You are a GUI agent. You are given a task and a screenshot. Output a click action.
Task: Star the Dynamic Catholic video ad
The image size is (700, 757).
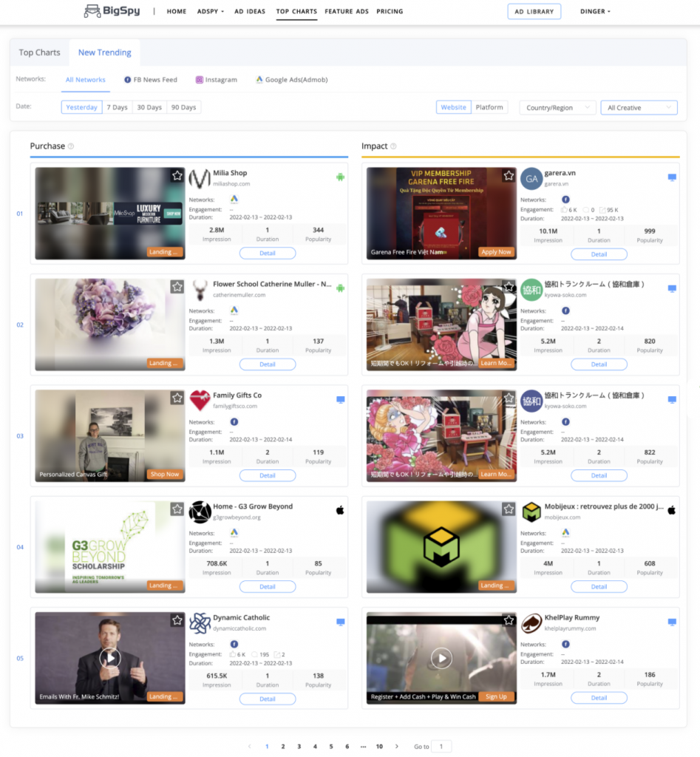tap(177, 620)
